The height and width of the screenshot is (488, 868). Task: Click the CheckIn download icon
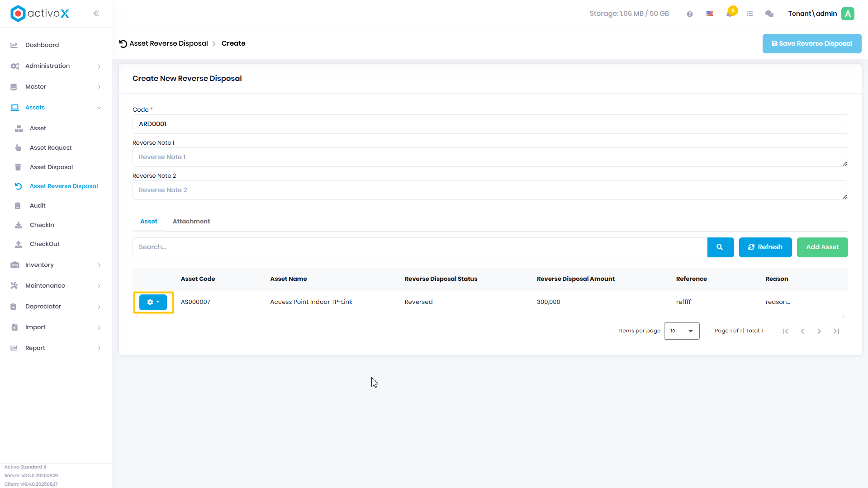[x=19, y=225]
